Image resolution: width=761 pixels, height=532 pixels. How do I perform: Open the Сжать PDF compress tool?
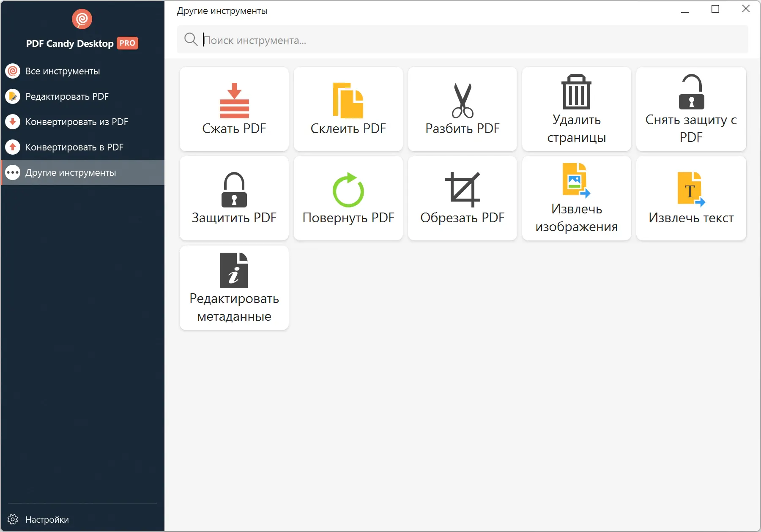234,109
